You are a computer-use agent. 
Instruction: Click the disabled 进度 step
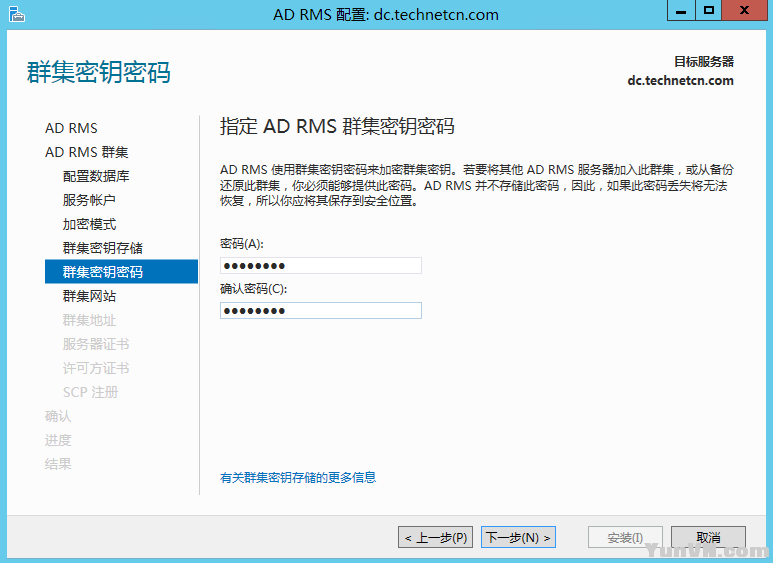(x=58, y=440)
